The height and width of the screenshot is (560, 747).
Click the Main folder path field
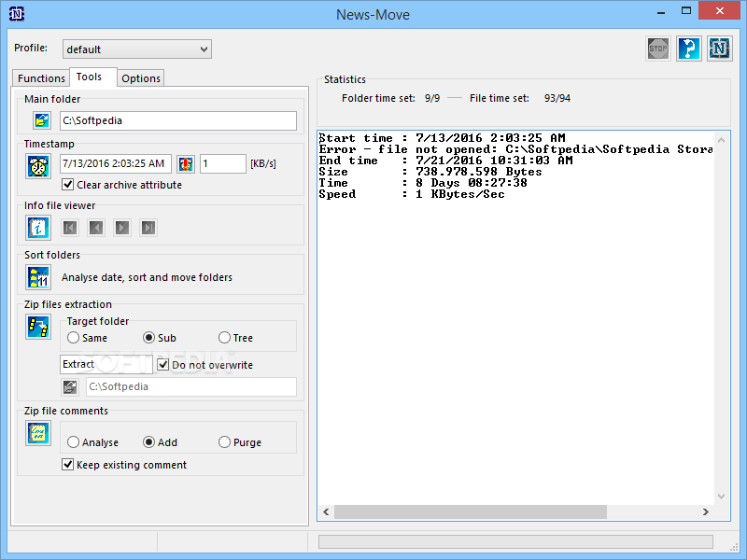click(x=178, y=120)
